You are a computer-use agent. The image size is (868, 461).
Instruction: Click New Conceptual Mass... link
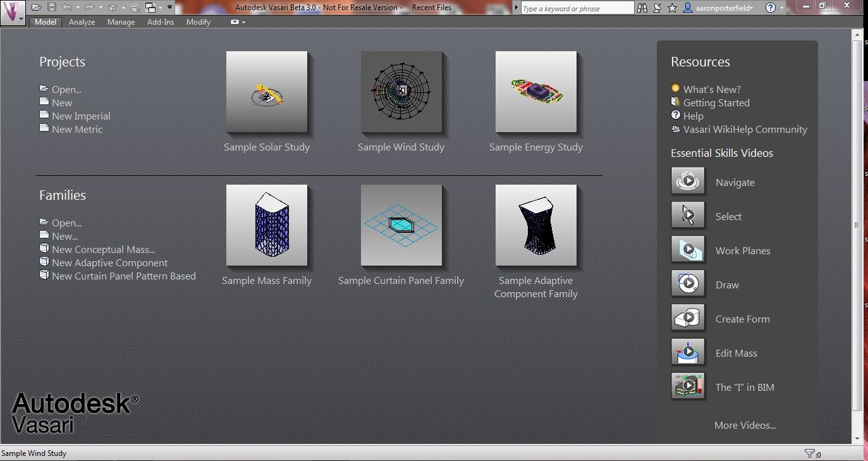pos(104,250)
